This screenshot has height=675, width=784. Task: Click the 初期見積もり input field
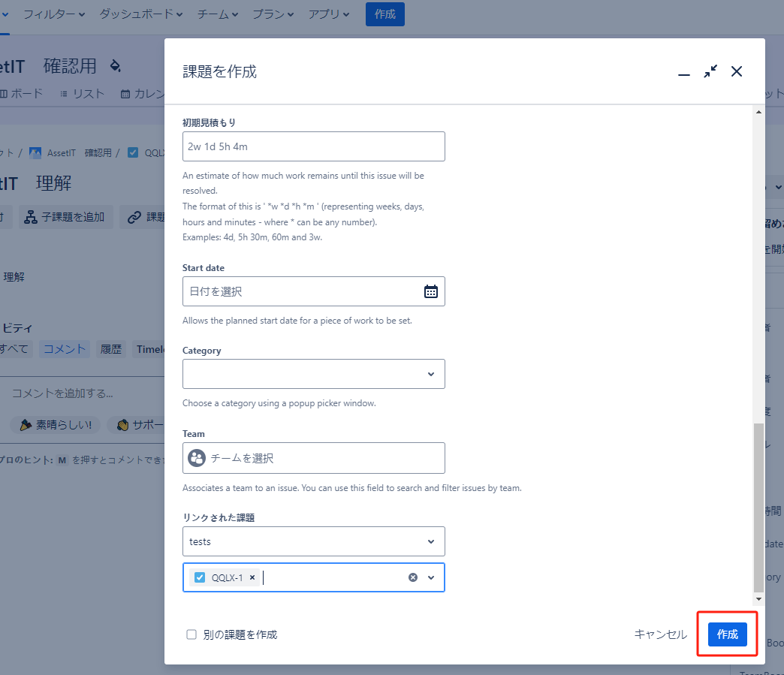pyautogui.click(x=313, y=146)
